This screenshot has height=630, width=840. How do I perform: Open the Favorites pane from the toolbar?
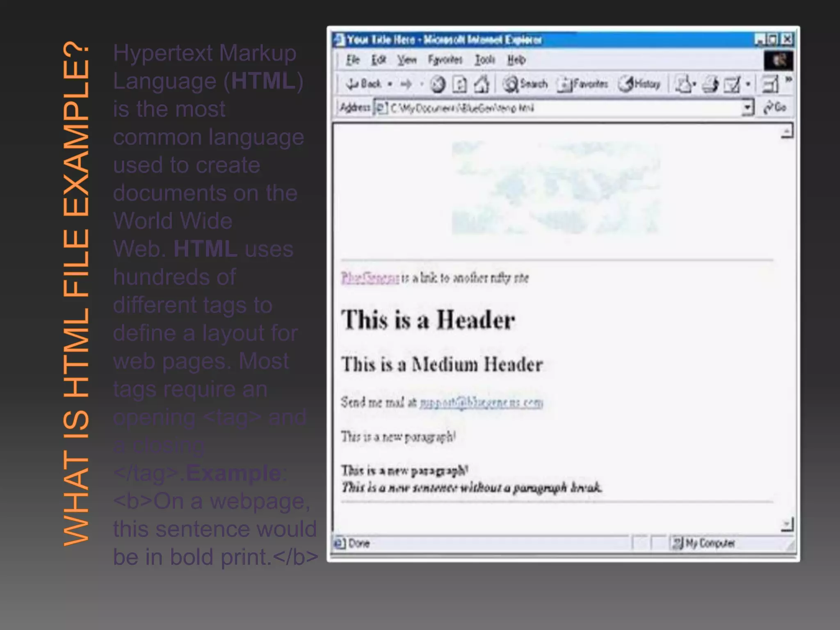pos(582,84)
